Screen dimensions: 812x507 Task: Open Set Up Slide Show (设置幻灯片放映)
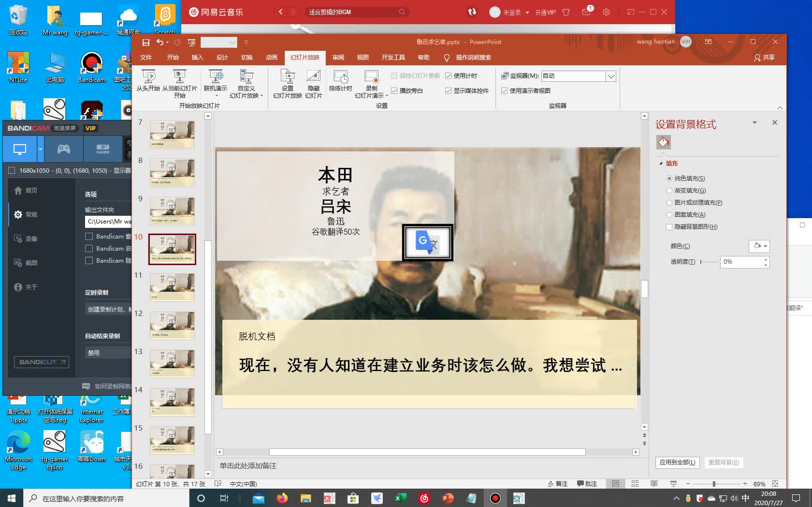coord(288,83)
